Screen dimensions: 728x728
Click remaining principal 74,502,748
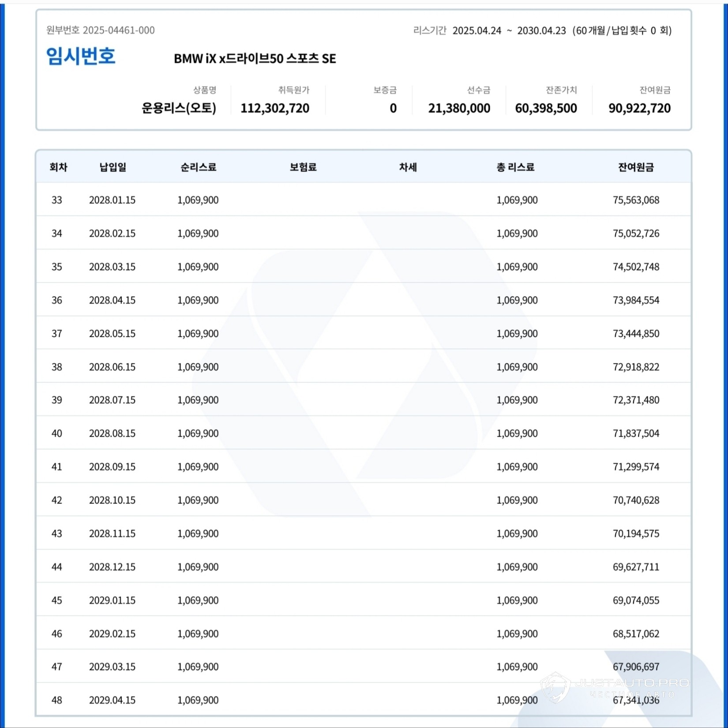point(636,267)
